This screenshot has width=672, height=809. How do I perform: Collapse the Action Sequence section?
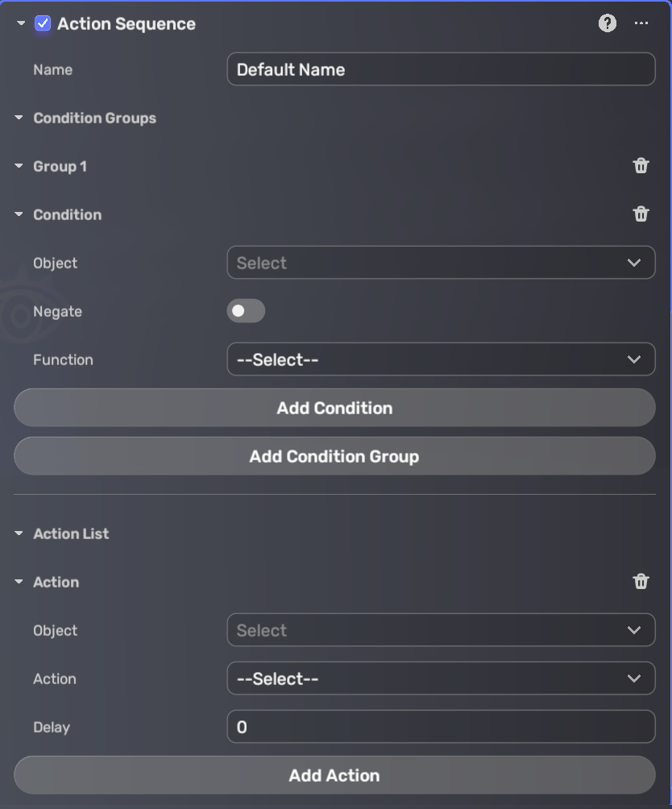(21, 23)
